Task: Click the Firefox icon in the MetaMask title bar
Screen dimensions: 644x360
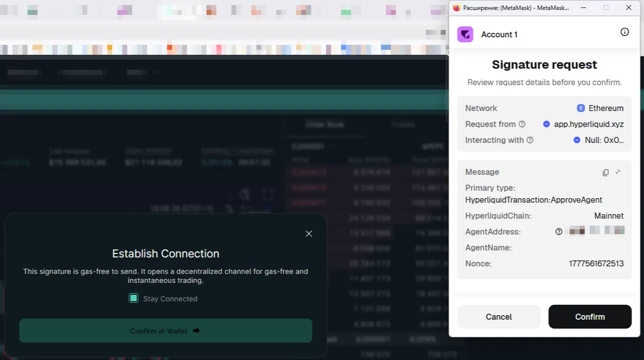Action: (457, 7)
